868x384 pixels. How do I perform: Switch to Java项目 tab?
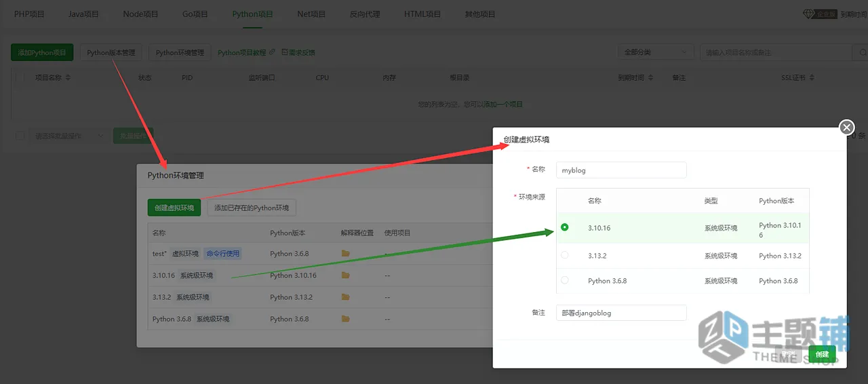tap(85, 14)
